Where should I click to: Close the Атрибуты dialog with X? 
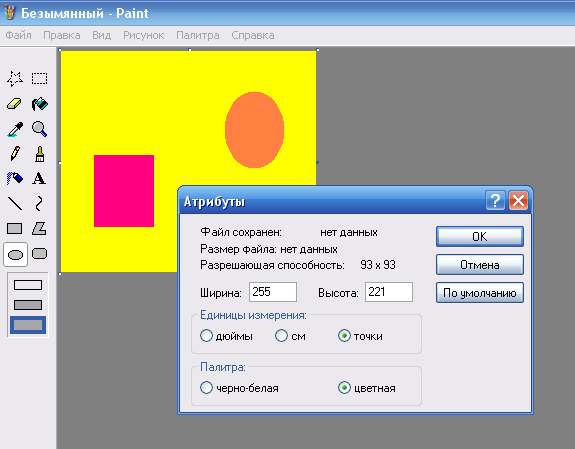tap(518, 201)
